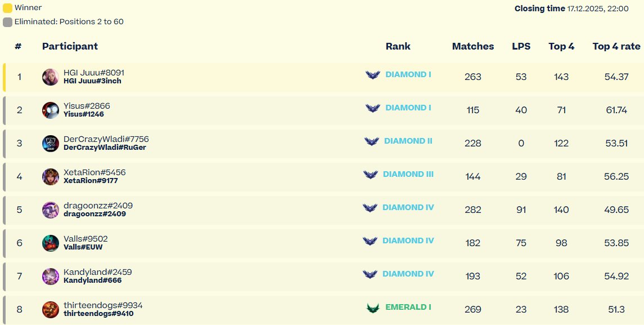Click the EMERALD I rank text
This screenshot has width=644, height=325.
point(408,307)
